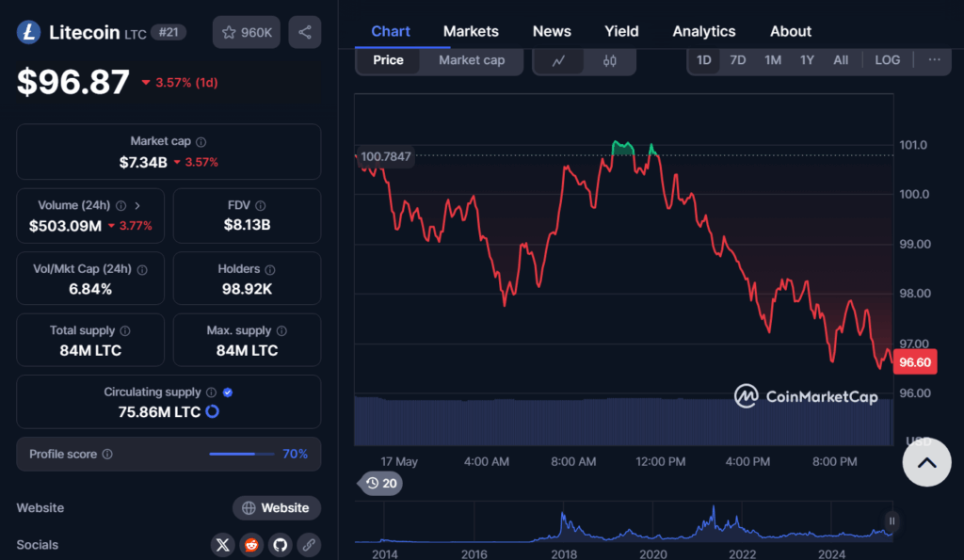This screenshot has height=560, width=964.
Task: Click the volume bars area below price chart
Action: [623, 421]
